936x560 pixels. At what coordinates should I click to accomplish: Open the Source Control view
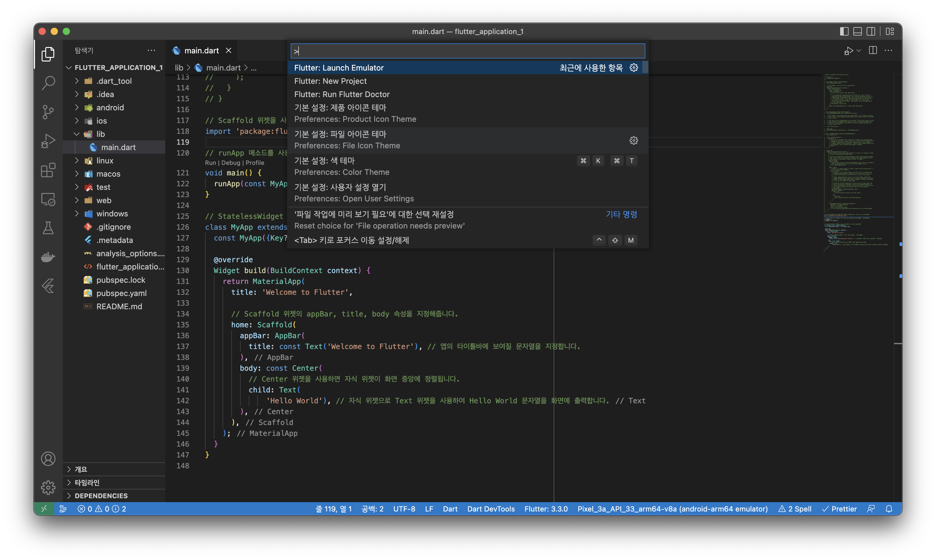click(48, 112)
